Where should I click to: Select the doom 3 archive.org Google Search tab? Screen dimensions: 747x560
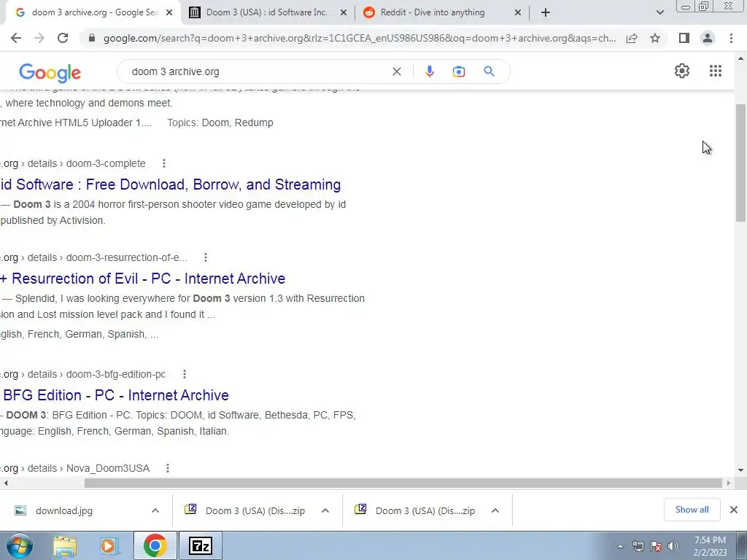click(94, 13)
